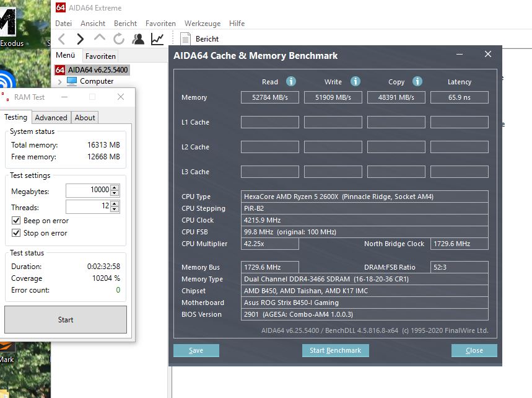Increase Threads value with up arrow
Screen dimensions: 532x398
(x=115, y=203)
